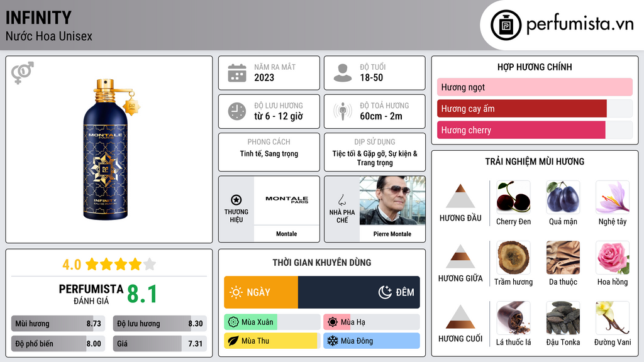Click the age range 18-50 value
This screenshot has height=362, width=644.
(x=372, y=77)
